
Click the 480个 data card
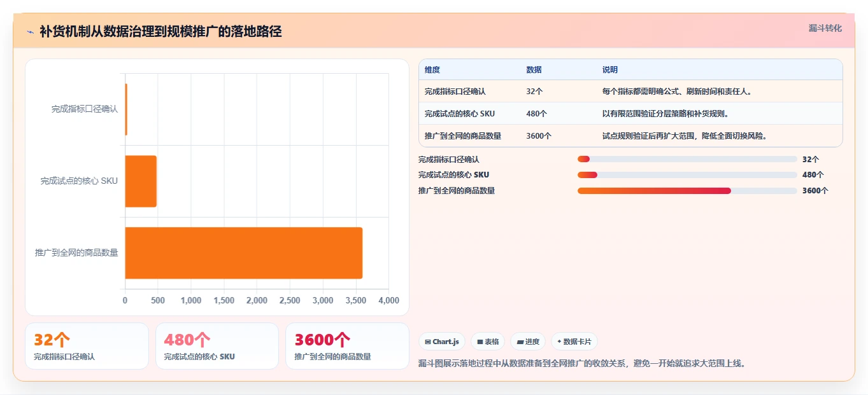coord(217,346)
